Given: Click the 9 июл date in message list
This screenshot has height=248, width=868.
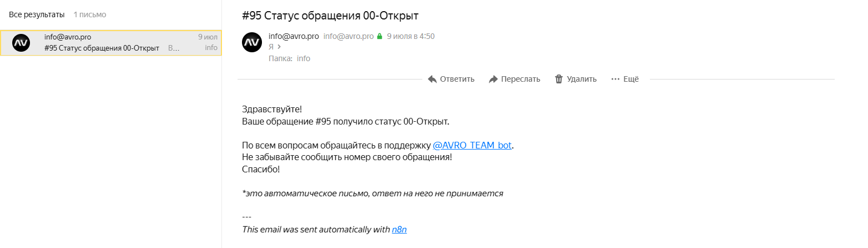Looking at the screenshot, I should point(208,37).
